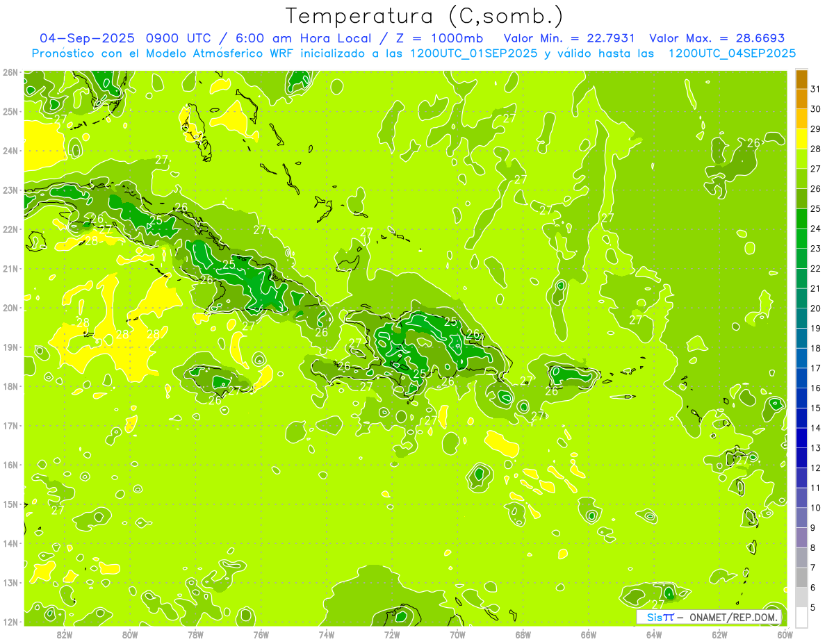Click the '1200UTC_04SEP2025' valid-until time
Viewport: 834px width, 644px height.
point(732,53)
